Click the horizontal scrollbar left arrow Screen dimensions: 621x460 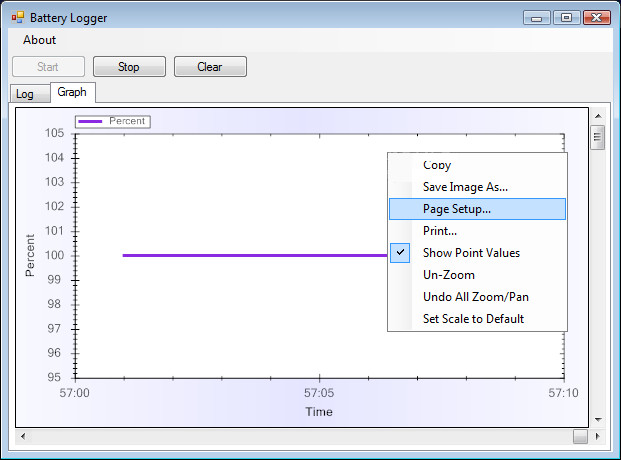pyautogui.click(x=23, y=436)
